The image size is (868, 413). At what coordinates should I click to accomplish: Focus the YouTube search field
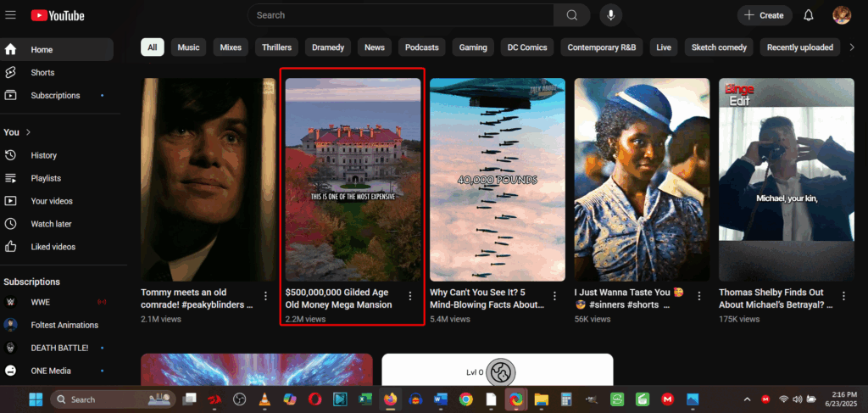[x=400, y=15]
